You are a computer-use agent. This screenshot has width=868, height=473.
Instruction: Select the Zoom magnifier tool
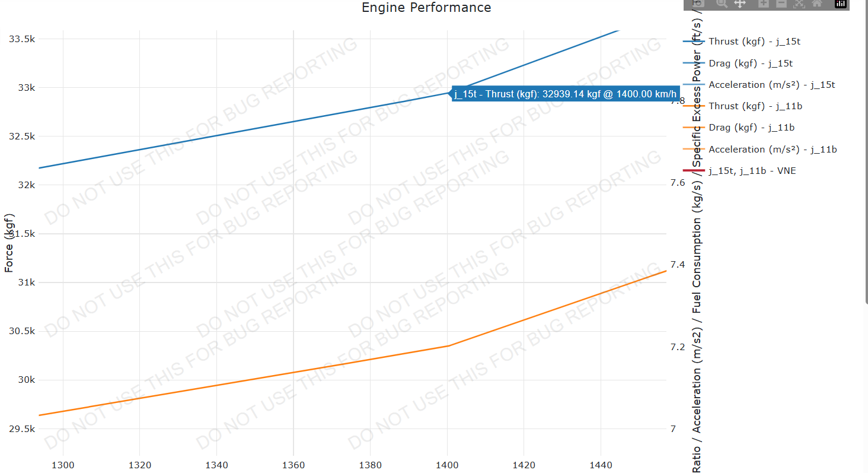(722, 3)
